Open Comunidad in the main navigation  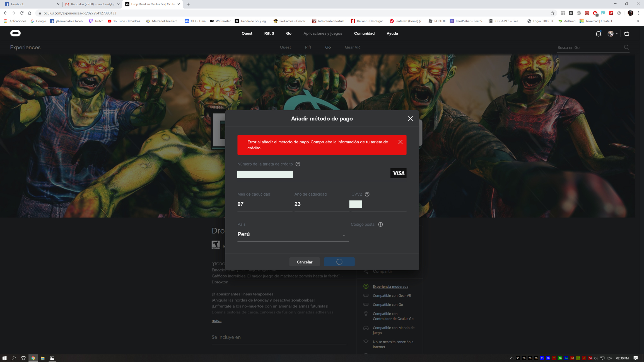364,33
